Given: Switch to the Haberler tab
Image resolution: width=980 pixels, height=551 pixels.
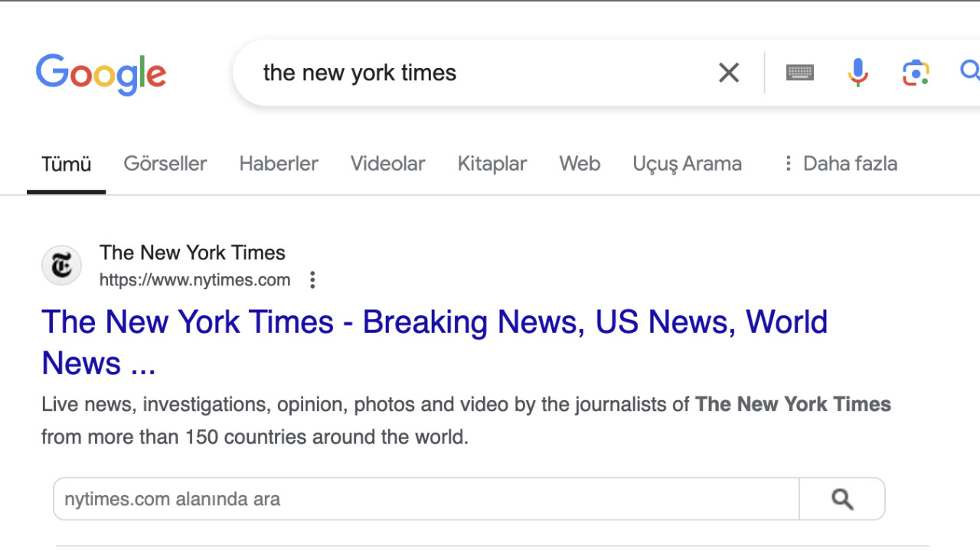Looking at the screenshot, I should tap(279, 164).
